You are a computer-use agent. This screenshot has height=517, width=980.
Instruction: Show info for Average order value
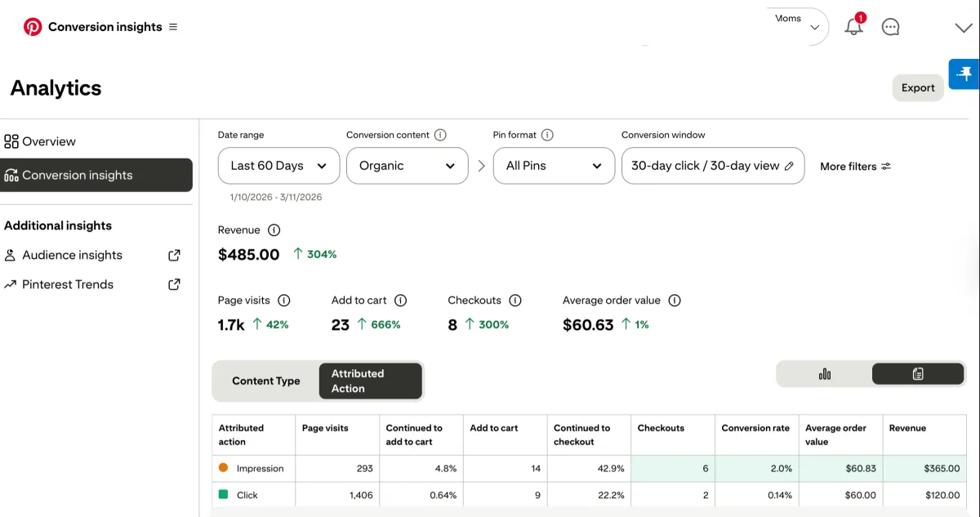pyautogui.click(x=675, y=301)
